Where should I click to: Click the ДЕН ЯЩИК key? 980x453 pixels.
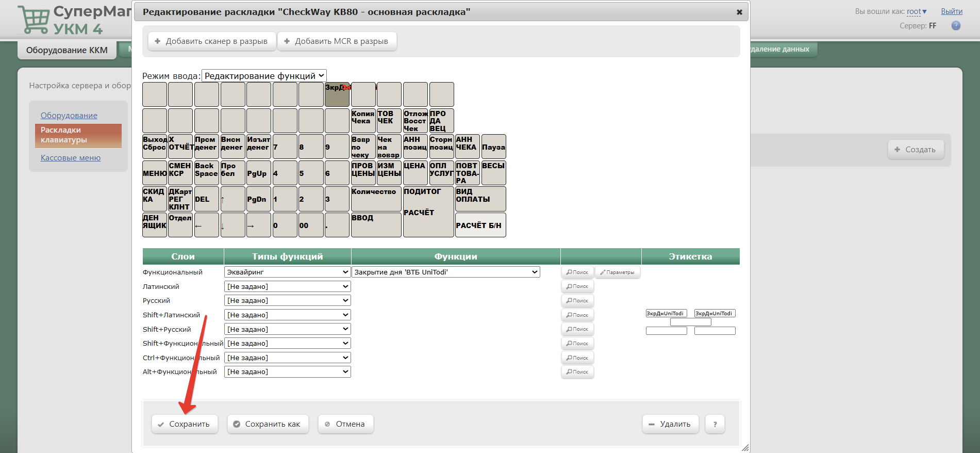154,225
